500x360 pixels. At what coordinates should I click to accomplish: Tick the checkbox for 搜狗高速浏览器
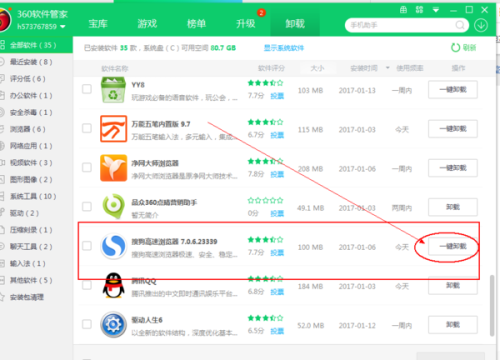click(x=87, y=246)
